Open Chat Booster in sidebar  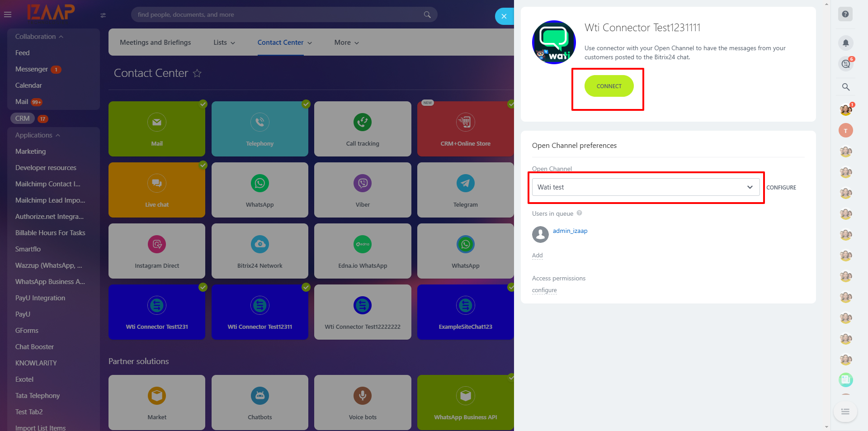[x=34, y=347]
